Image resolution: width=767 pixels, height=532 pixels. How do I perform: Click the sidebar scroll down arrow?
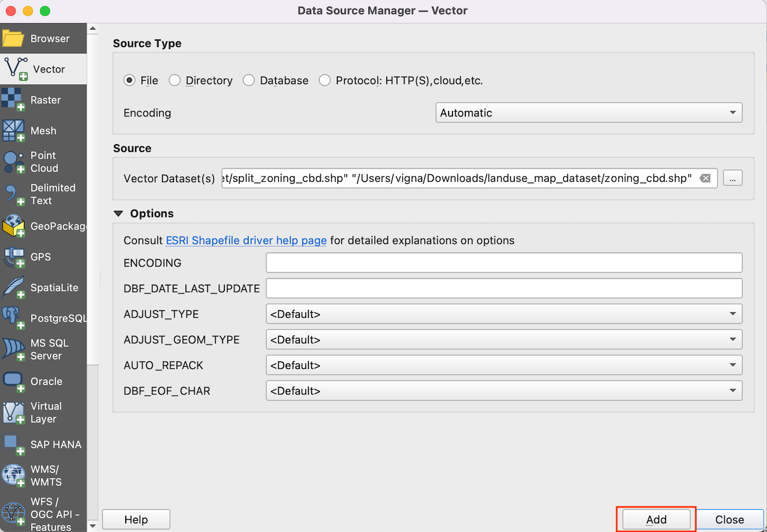click(x=93, y=525)
